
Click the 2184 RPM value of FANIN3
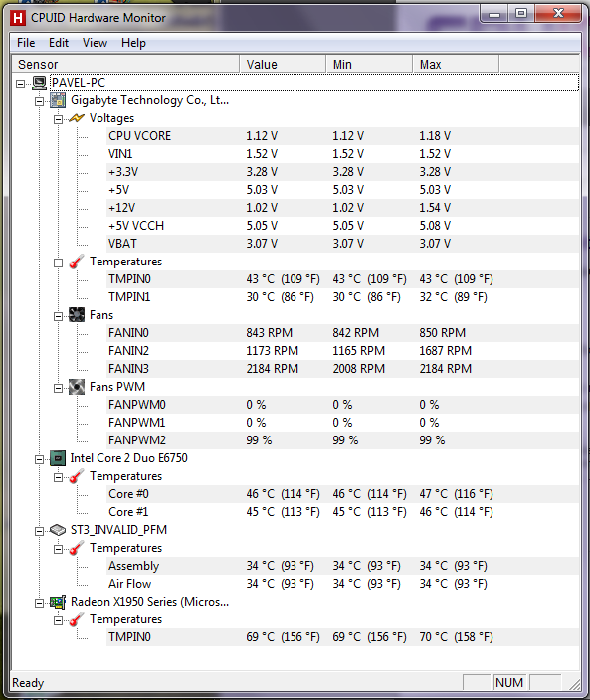[272, 369]
